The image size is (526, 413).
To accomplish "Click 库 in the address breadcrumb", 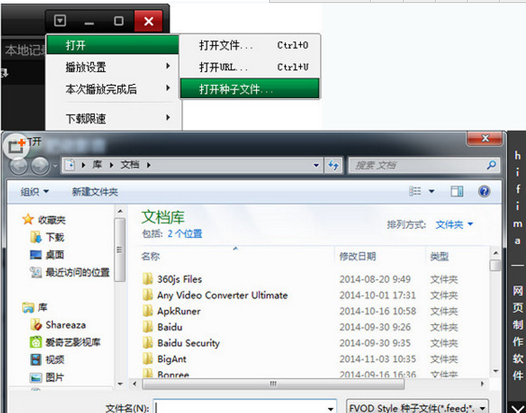I will click(x=97, y=165).
